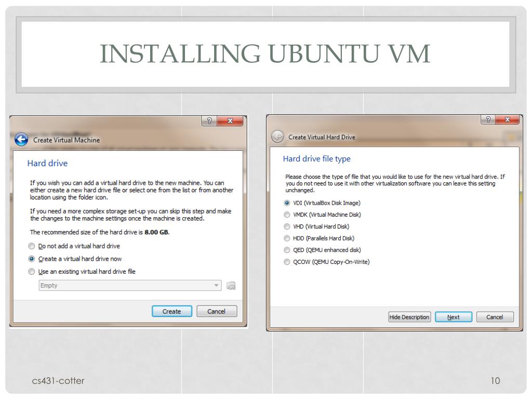Click the help question mark in Create Virtual Machine window
Screen dimensions: 532x399
point(209,121)
